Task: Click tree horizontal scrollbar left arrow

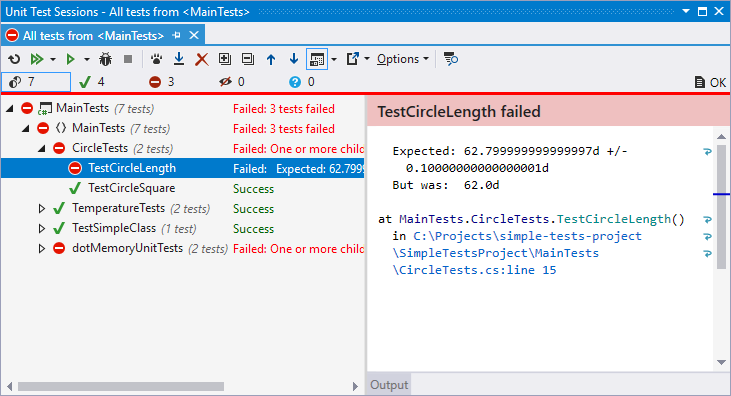Action: (x=9, y=387)
